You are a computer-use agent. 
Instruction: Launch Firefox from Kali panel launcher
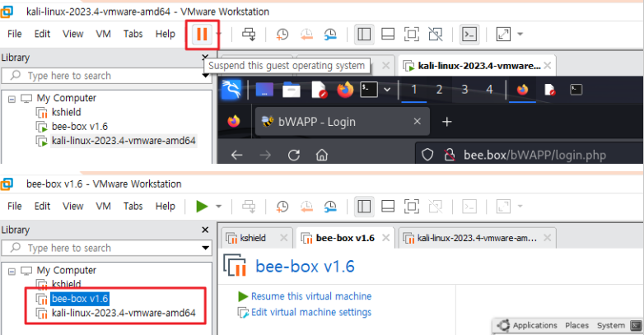(345, 90)
